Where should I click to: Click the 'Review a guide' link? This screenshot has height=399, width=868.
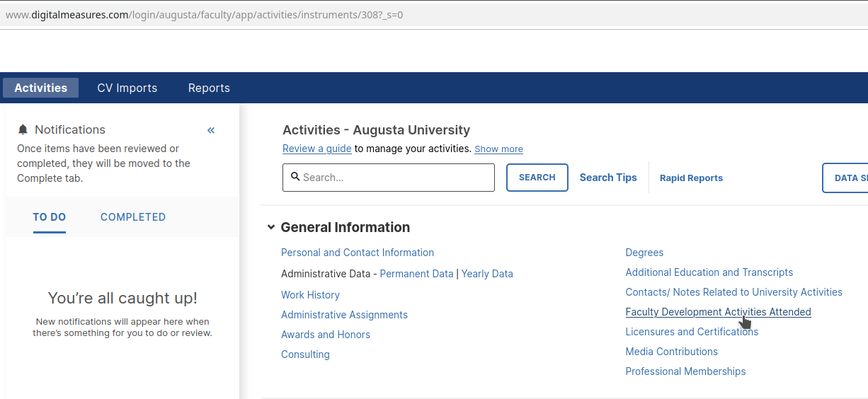(x=316, y=149)
